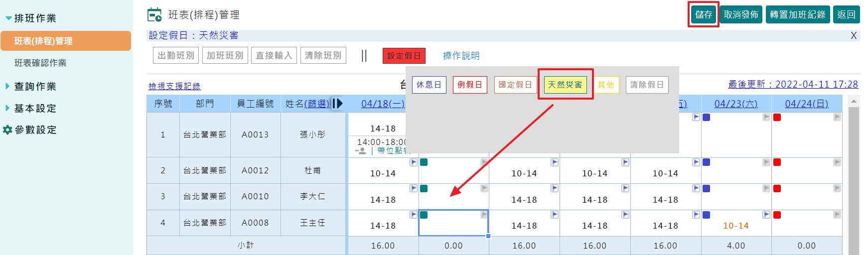Click the gray flag in 張小彤's 04/24(日) cell
The height and width of the screenshot is (255, 868).
837,117
